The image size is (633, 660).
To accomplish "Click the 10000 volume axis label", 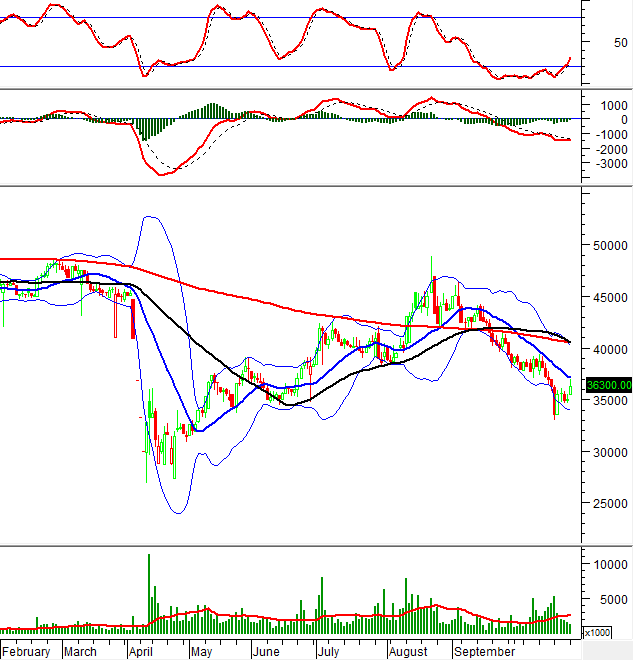I will coord(606,564).
